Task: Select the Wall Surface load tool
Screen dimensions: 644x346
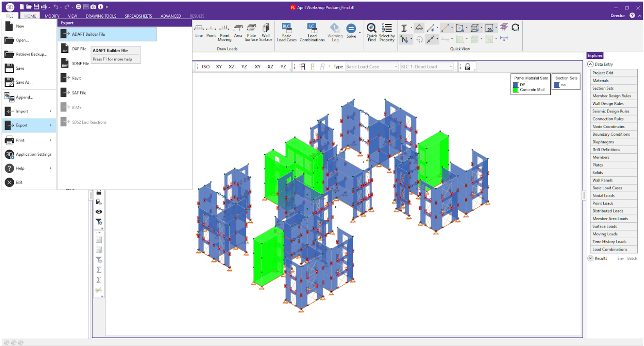Action: [265, 29]
